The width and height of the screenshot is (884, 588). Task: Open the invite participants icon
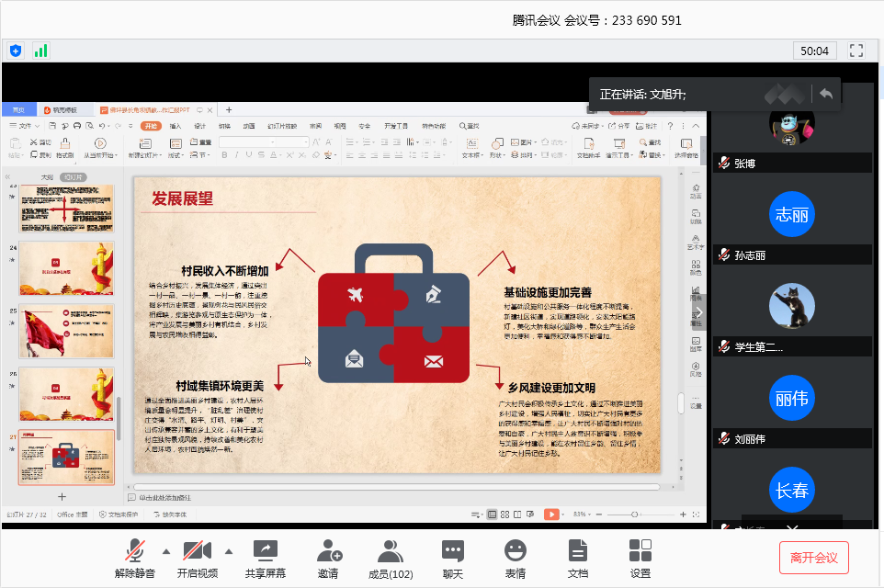(x=328, y=551)
